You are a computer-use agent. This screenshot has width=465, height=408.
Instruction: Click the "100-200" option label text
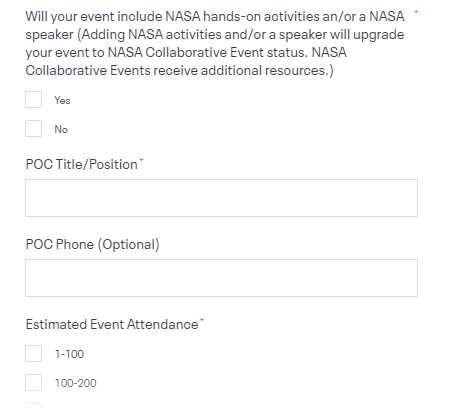tap(76, 383)
